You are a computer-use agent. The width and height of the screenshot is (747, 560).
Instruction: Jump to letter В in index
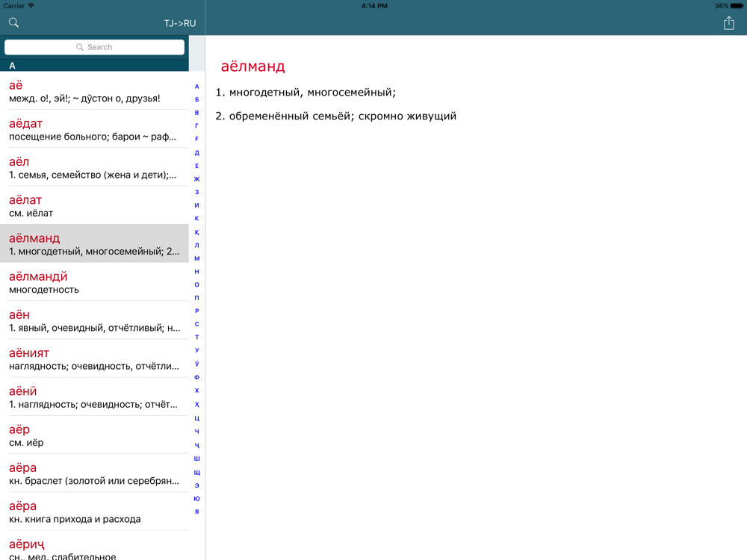[196, 113]
